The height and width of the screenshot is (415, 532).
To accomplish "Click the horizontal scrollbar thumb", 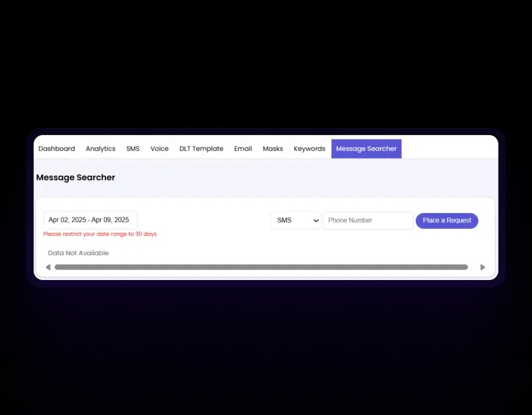I will (x=261, y=267).
